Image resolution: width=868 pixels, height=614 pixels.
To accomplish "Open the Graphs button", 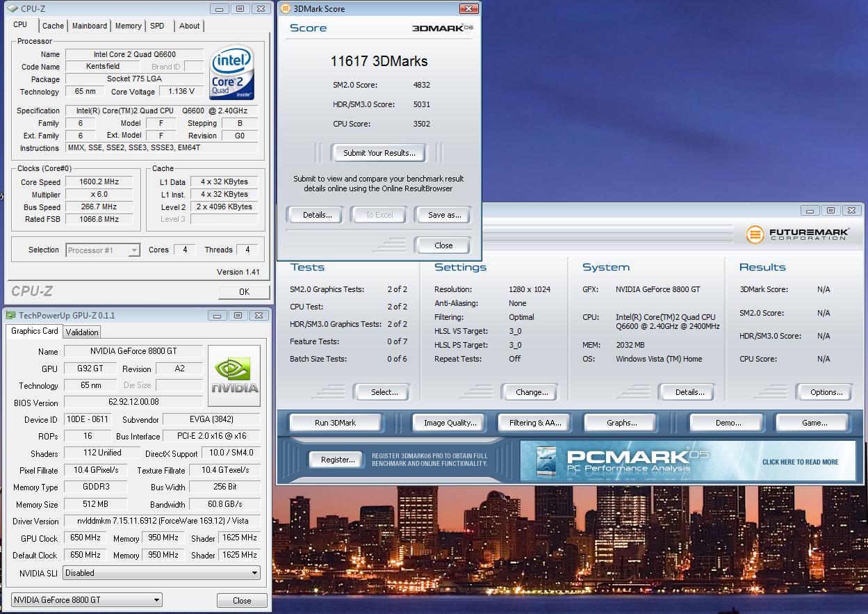I will pyautogui.click(x=621, y=423).
